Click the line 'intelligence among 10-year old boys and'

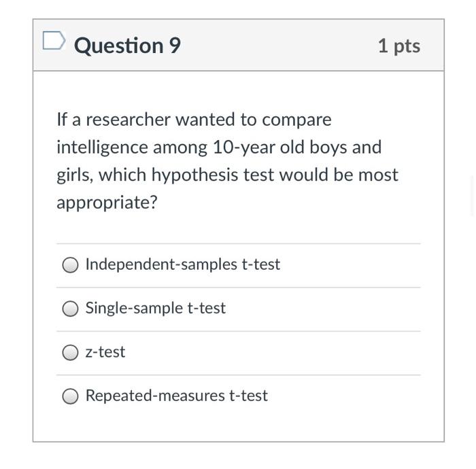(x=218, y=147)
